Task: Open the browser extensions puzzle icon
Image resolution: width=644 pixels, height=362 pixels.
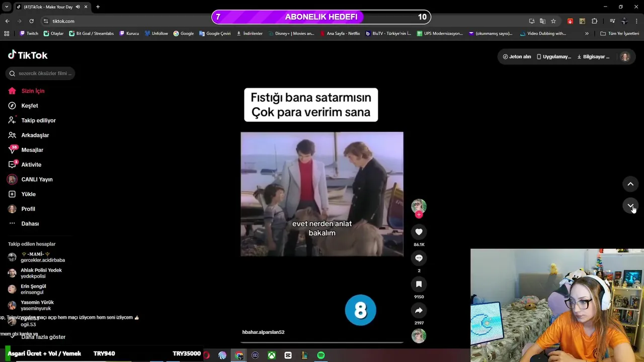Action: coord(595,21)
